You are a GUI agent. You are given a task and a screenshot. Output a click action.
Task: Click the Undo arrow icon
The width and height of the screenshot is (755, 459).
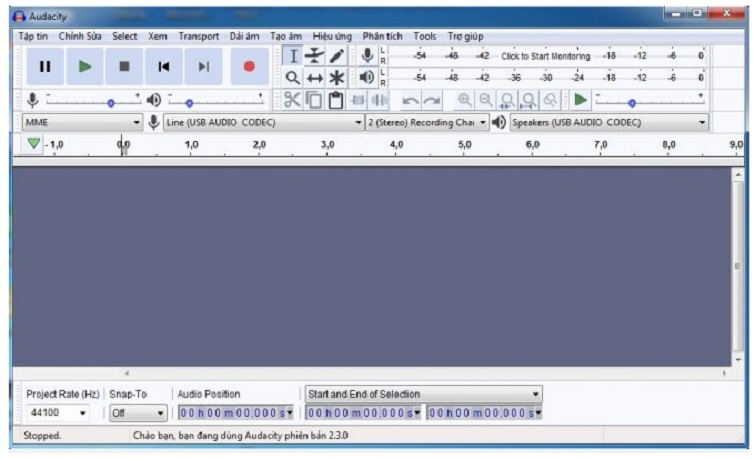pos(410,100)
